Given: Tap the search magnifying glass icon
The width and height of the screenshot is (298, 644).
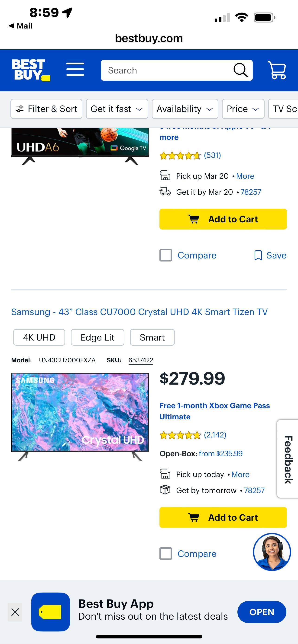Looking at the screenshot, I should [240, 70].
